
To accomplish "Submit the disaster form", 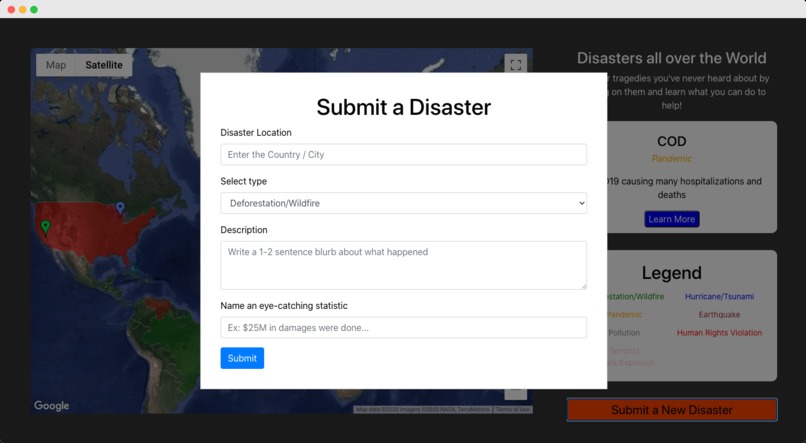I will (242, 358).
